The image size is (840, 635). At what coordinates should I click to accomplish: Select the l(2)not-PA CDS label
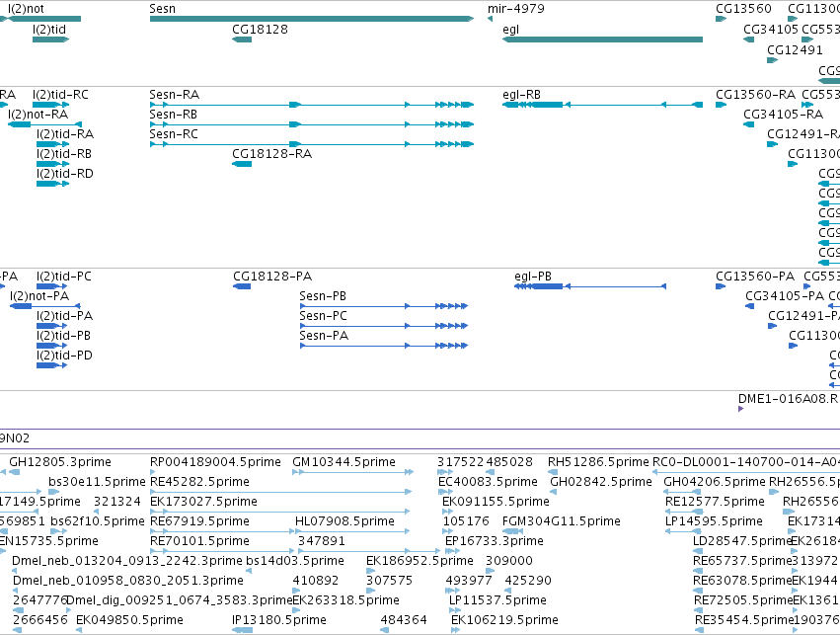[39, 296]
